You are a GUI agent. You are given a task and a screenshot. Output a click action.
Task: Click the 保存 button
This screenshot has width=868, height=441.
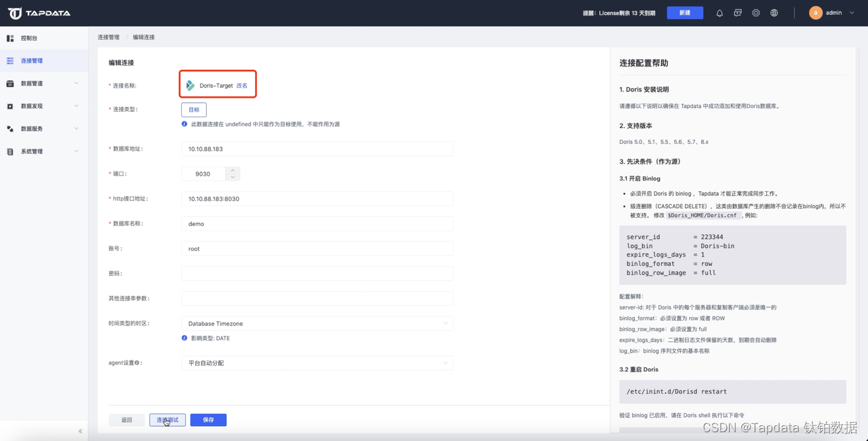[x=208, y=420]
